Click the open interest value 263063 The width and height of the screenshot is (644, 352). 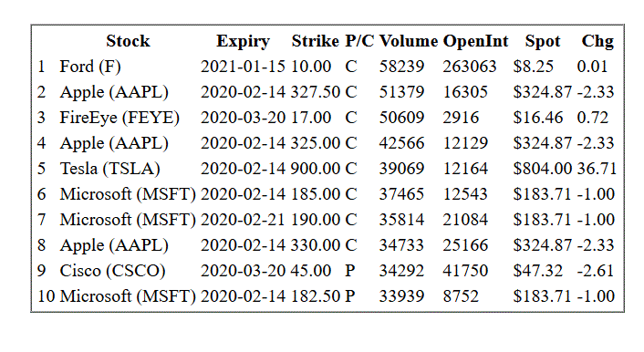pyautogui.click(x=470, y=67)
